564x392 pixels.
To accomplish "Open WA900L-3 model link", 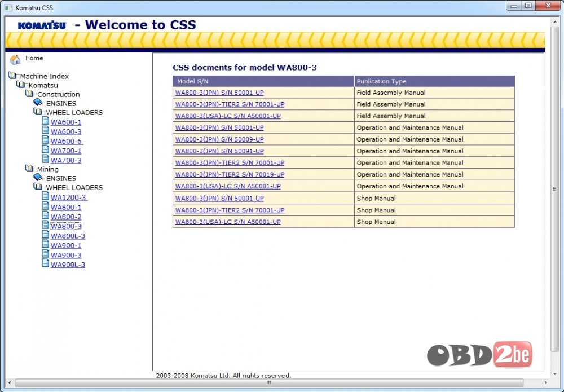I will pos(68,265).
